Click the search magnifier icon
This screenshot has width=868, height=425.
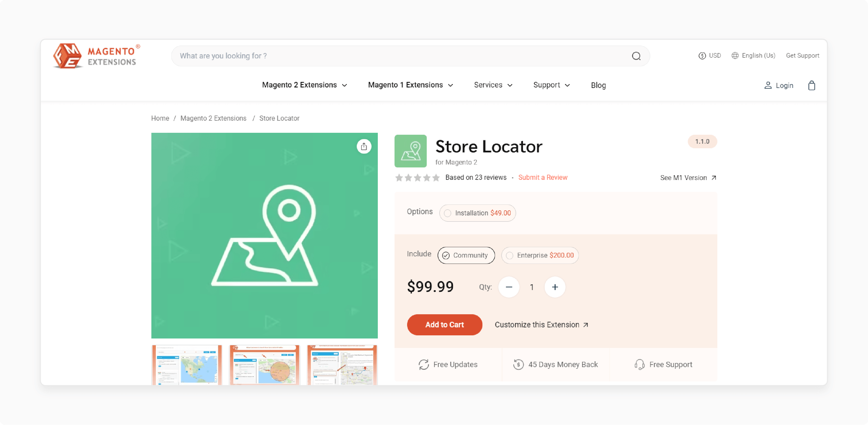[x=636, y=56]
